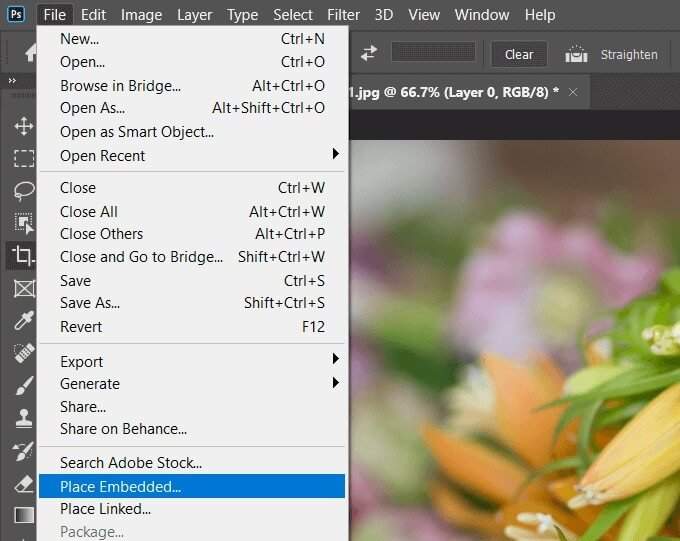Open the Layer menu
Screen dimensions: 680x541
coord(194,15)
